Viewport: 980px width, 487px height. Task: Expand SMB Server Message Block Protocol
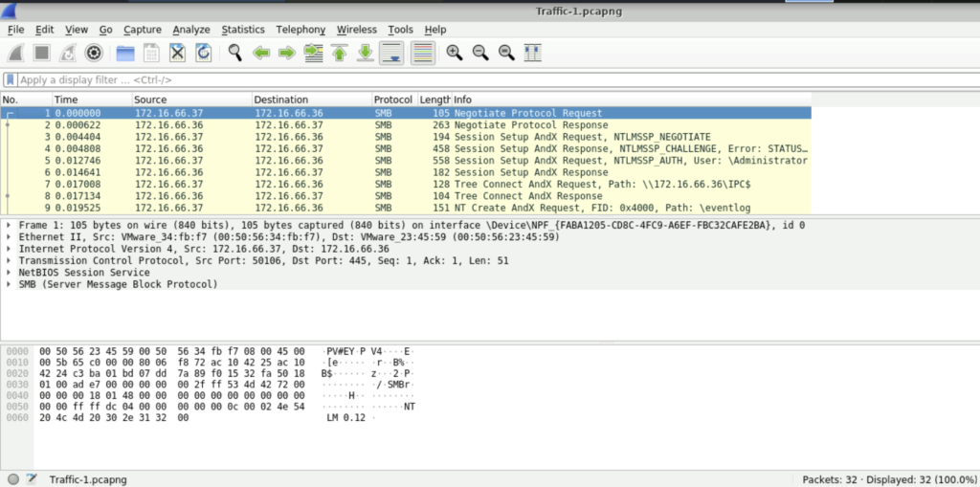click(x=10, y=284)
